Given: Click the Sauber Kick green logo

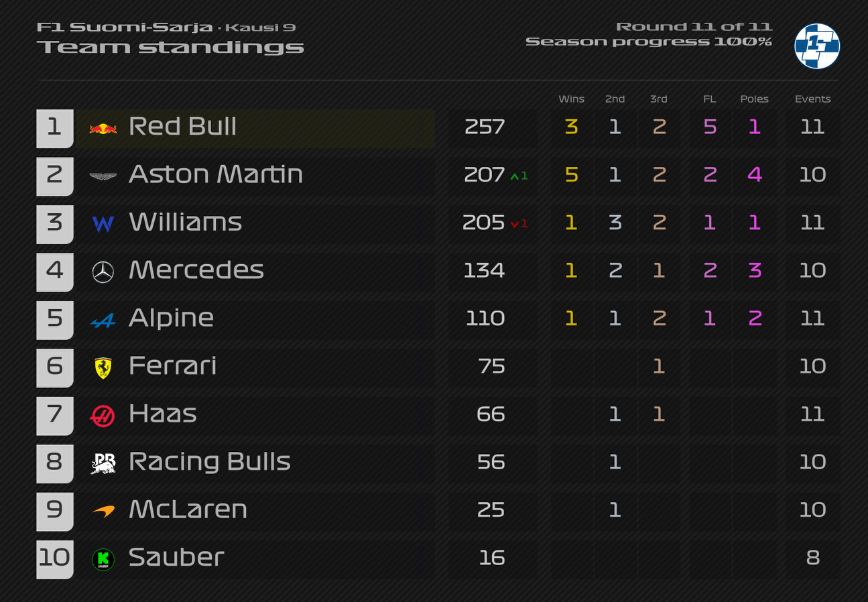Looking at the screenshot, I should [x=103, y=559].
